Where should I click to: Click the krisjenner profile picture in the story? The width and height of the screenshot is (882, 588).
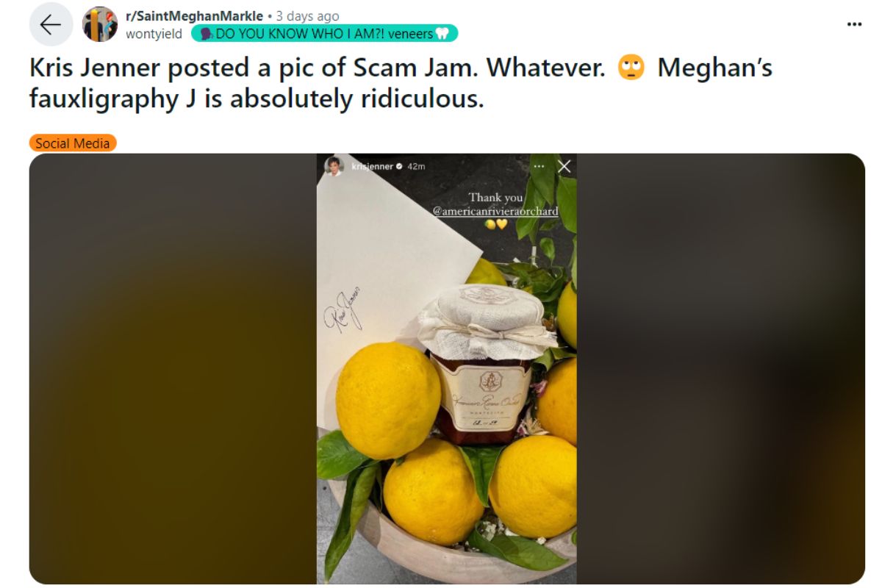(334, 166)
